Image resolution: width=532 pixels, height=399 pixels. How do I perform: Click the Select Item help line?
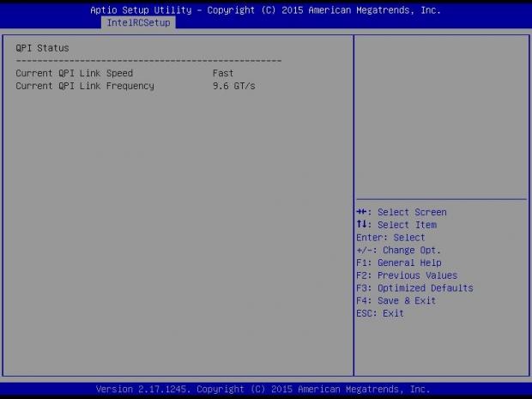coord(396,225)
